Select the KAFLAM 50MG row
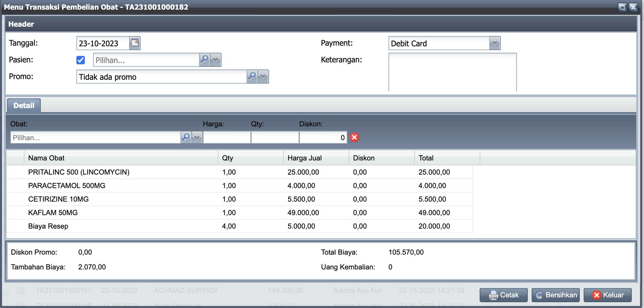Screen dimensions: 644x308 [x=53, y=213]
